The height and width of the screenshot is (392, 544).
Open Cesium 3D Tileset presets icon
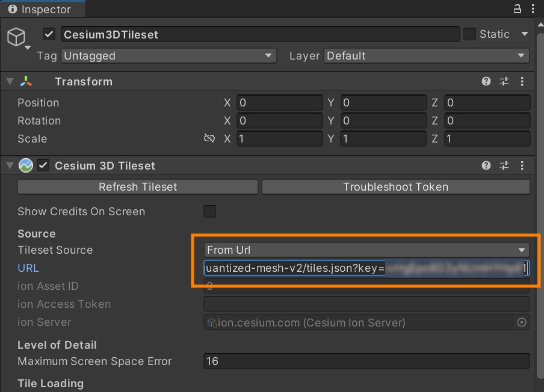[x=504, y=166]
